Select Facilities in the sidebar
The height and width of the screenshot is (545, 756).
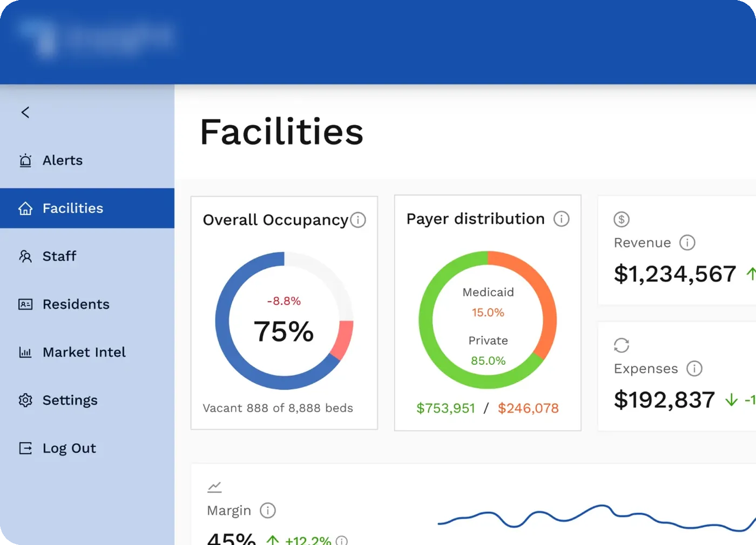coord(87,208)
